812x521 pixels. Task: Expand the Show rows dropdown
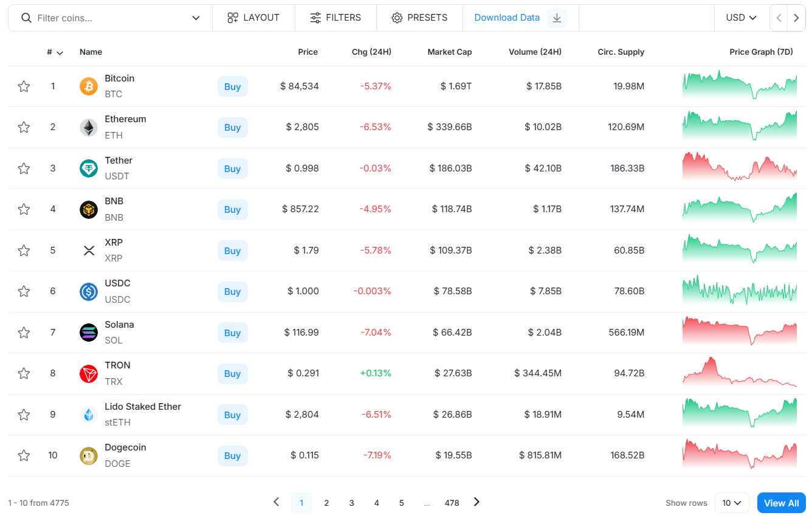[x=731, y=503]
